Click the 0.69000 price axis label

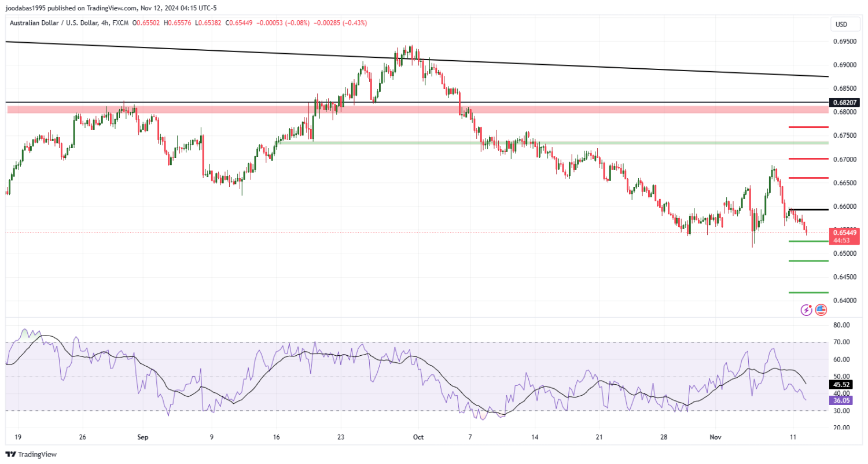click(845, 65)
